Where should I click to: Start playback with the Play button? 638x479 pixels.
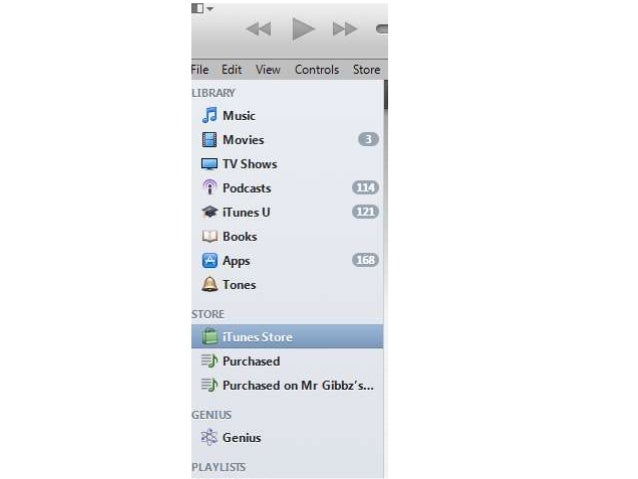[x=303, y=29]
